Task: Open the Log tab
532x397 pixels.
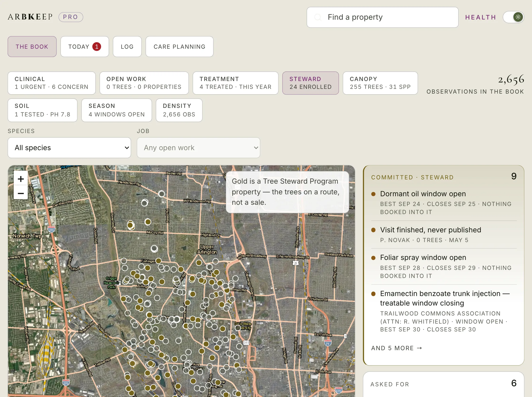Action: (x=127, y=47)
